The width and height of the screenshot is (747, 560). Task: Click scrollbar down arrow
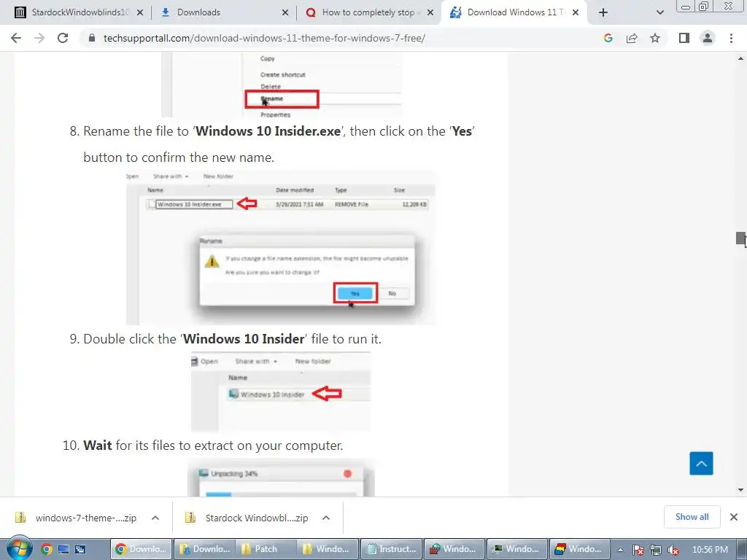click(740, 489)
